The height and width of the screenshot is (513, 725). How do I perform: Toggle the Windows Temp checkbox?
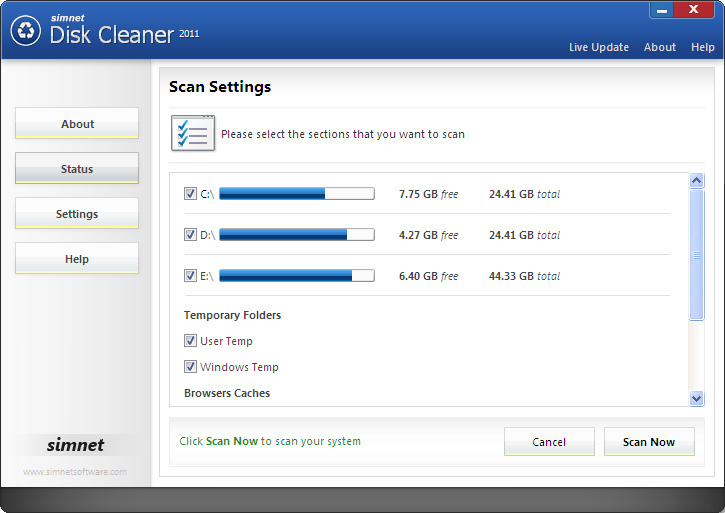click(191, 367)
